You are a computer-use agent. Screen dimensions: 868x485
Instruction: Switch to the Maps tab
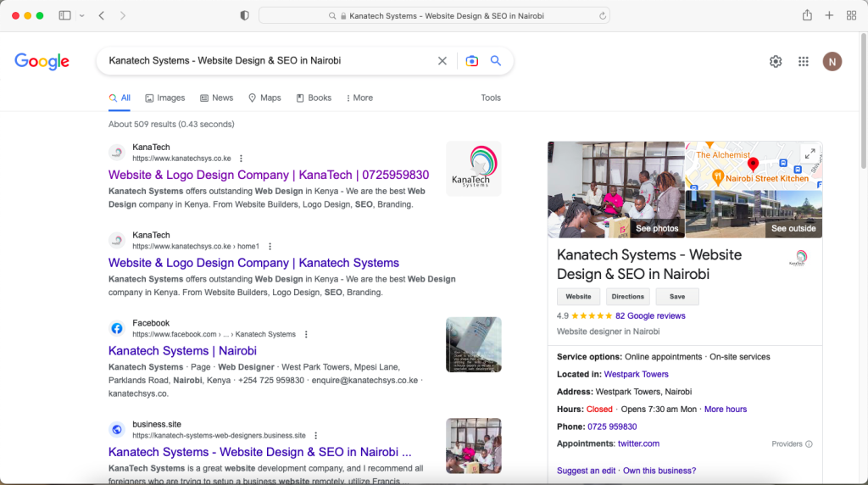[x=264, y=98]
